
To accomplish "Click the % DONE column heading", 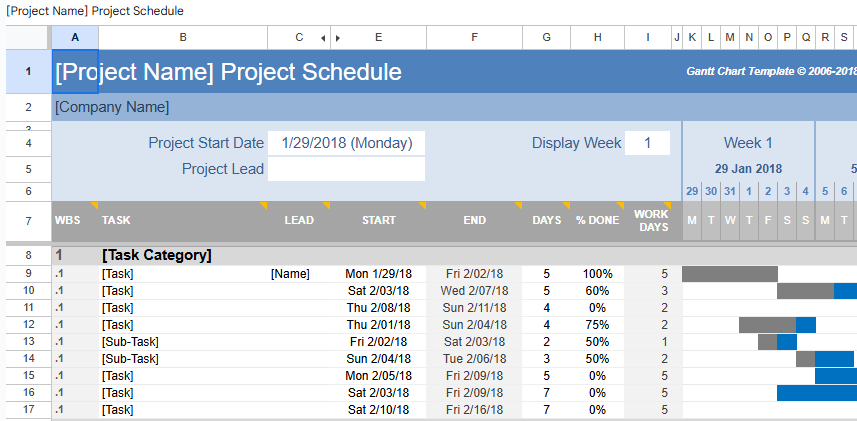I will [x=597, y=220].
